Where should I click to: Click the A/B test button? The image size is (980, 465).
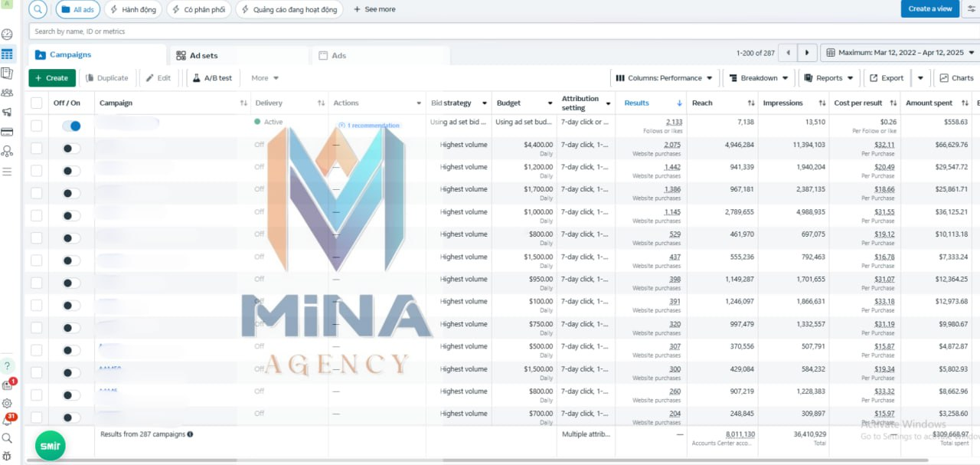click(212, 78)
